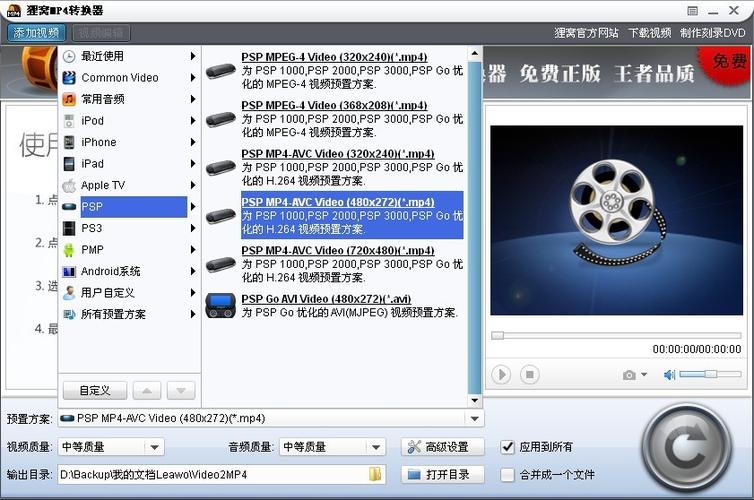
Task: Expand the 所有预置方案 submenu arrow
Action: click(193, 314)
